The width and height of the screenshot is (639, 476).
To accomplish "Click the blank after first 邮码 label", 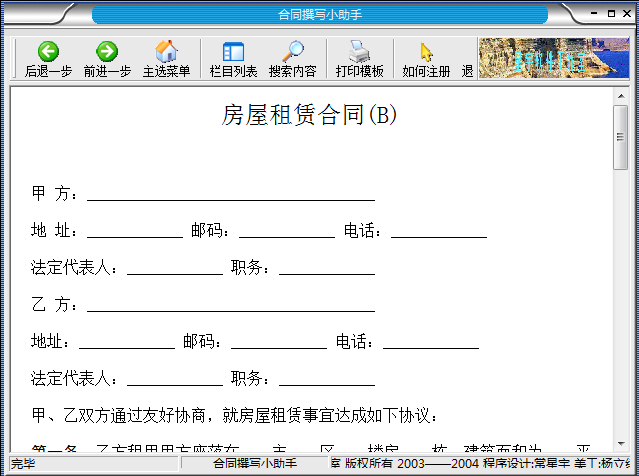I will point(286,231).
